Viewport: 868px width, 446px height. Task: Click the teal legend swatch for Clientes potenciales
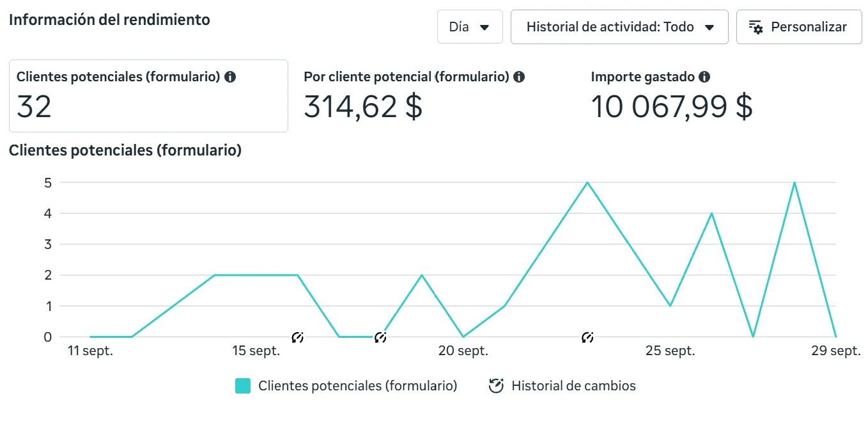tap(243, 386)
